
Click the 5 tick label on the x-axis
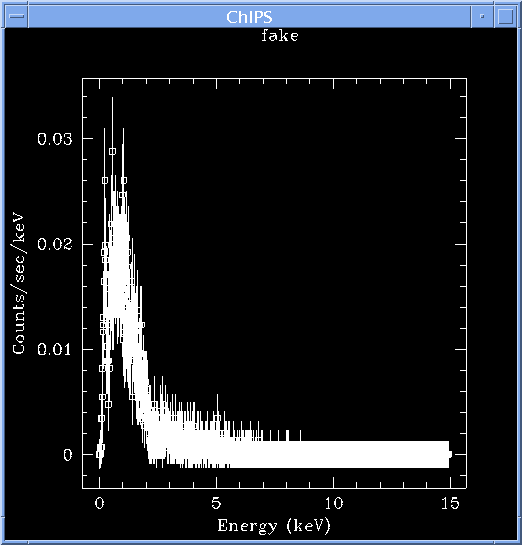tap(216, 503)
